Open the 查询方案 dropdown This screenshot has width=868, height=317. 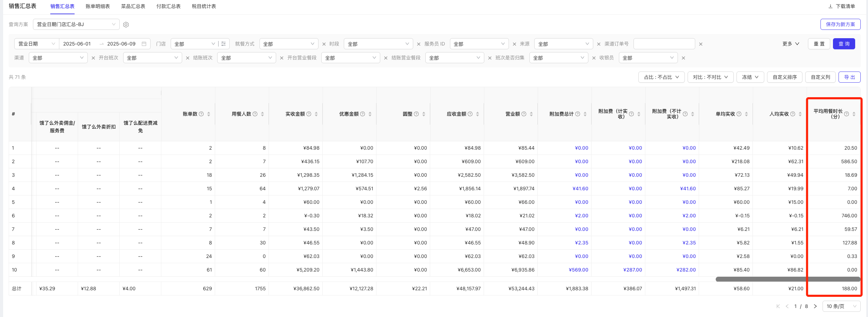point(76,24)
